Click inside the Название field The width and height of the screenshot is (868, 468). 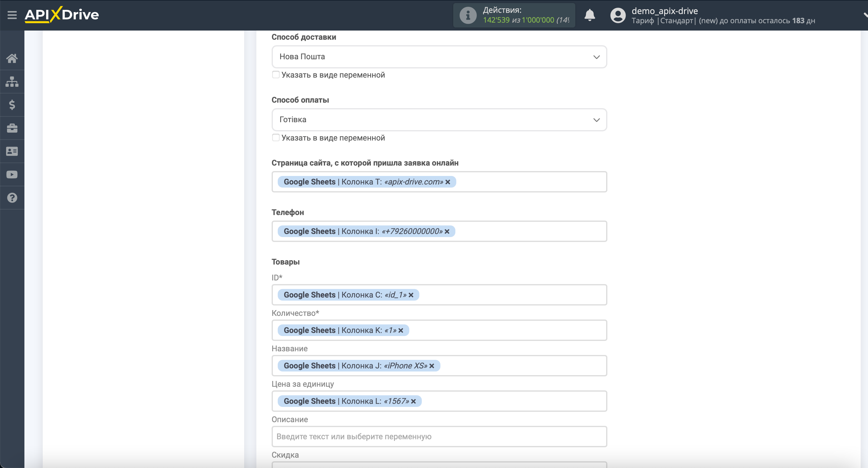(x=439, y=366)
